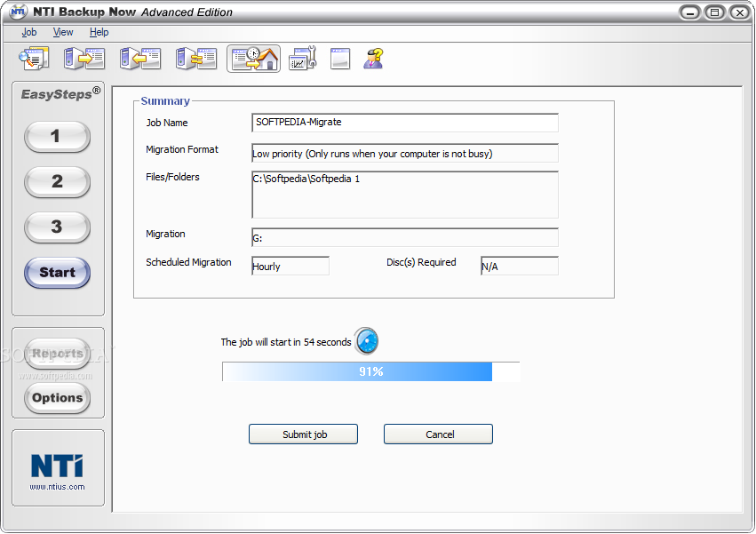Click the 91% progress bar
This screenshot has height=534, width=756.
click(x=370, y=371)
